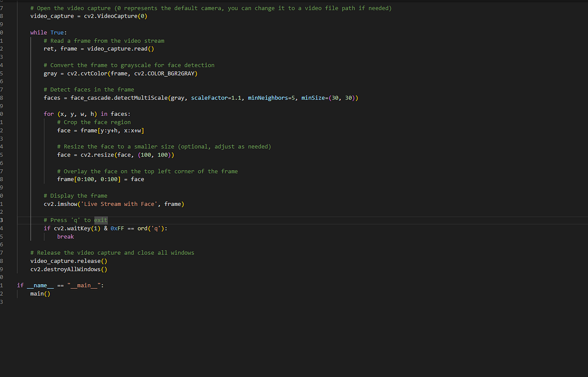The height and width of the screenshot is (377, 588).
Task: Click the "while True:" statement
Action: coord(49,32)
